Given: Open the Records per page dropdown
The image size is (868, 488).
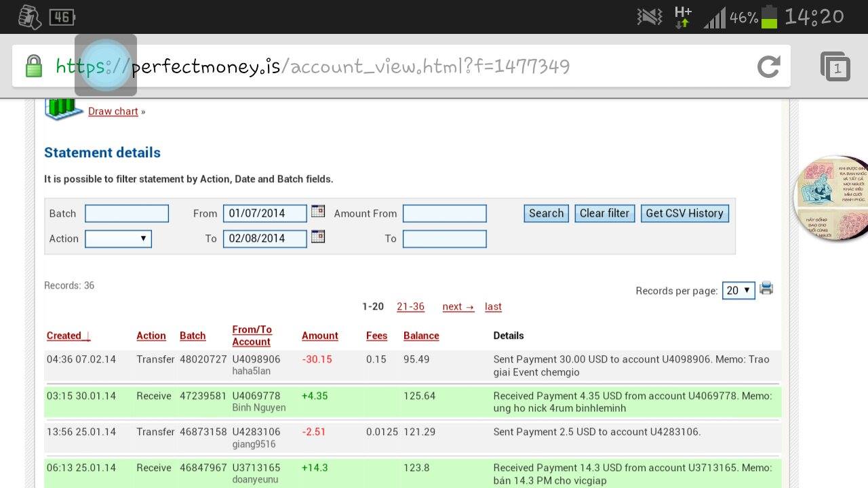Looking at the screenshot, I should [738, 290].
